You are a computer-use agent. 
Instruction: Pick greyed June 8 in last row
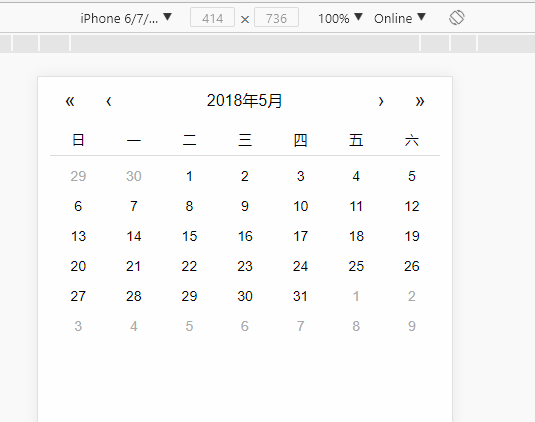pyautogui.click(x=356, y=326)
